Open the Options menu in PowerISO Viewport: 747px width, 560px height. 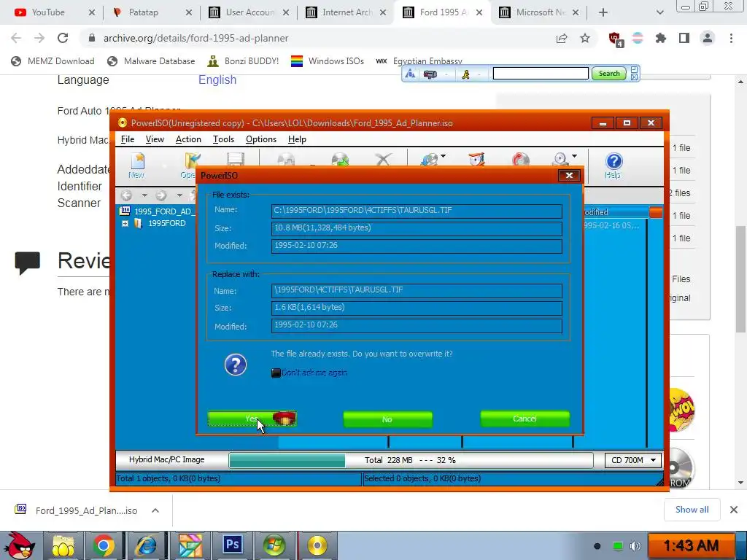click(261, 139)
